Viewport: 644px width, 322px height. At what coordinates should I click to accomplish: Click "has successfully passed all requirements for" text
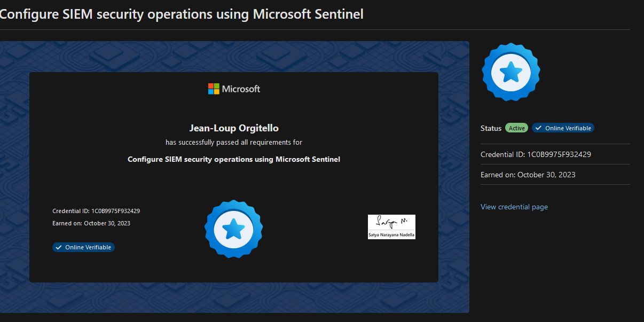pyautogui.click(x=234, y=143)
